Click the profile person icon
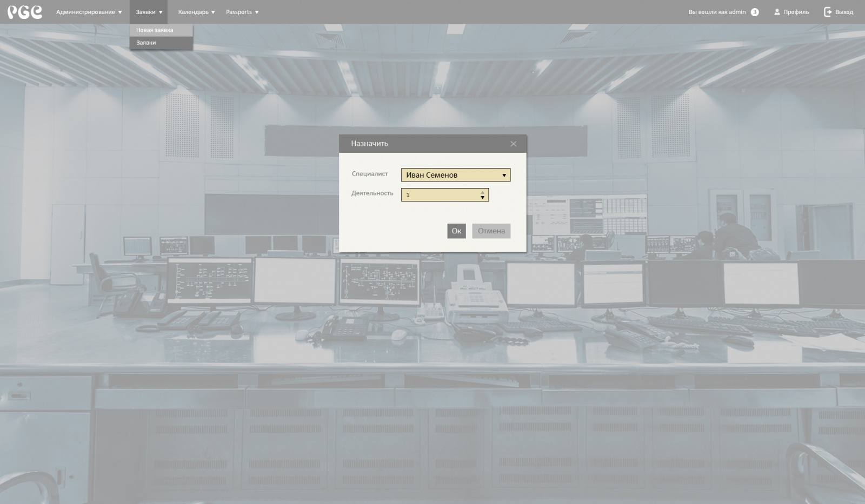Screen dimensions: 865x504 (777, 12)
